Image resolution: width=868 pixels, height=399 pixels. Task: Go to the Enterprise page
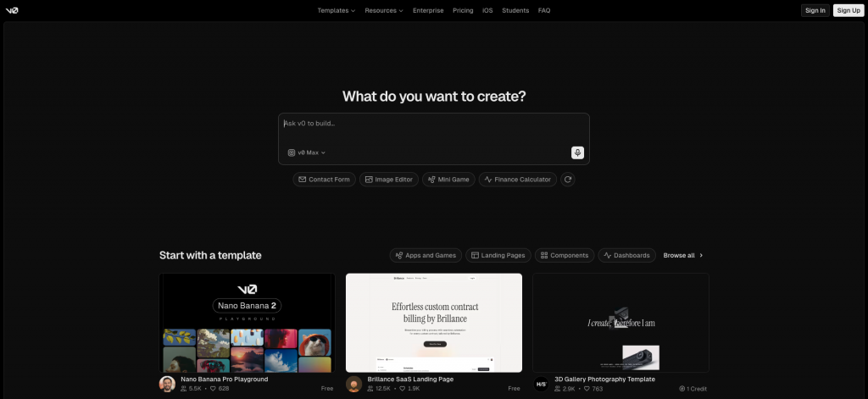(428, 10)
